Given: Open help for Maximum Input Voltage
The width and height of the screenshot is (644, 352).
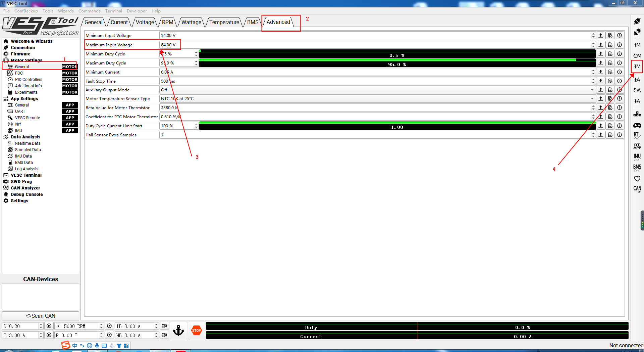Looking at the screenshot, I should coord(620,45).
